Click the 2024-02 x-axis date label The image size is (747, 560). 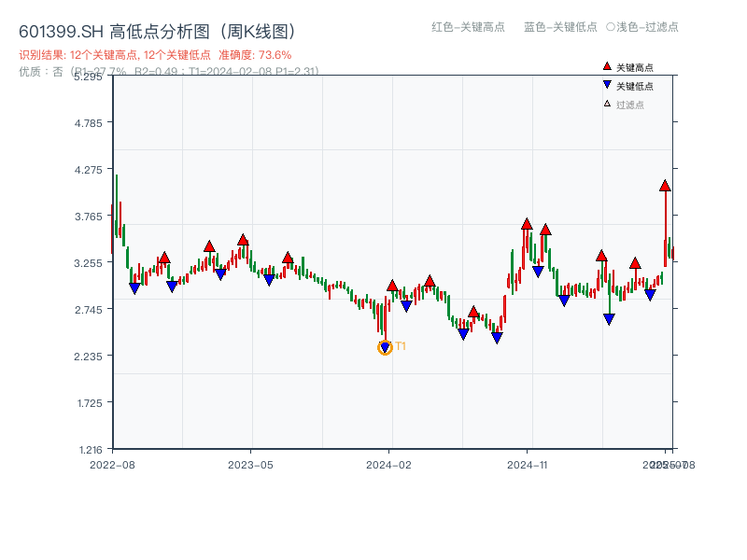(390, 464)
